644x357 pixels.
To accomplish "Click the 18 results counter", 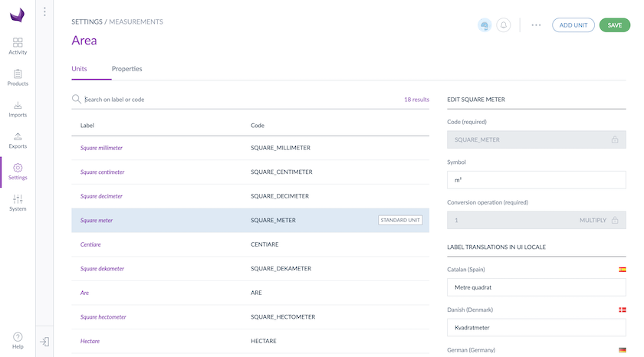I will click(x=416, y=100).
